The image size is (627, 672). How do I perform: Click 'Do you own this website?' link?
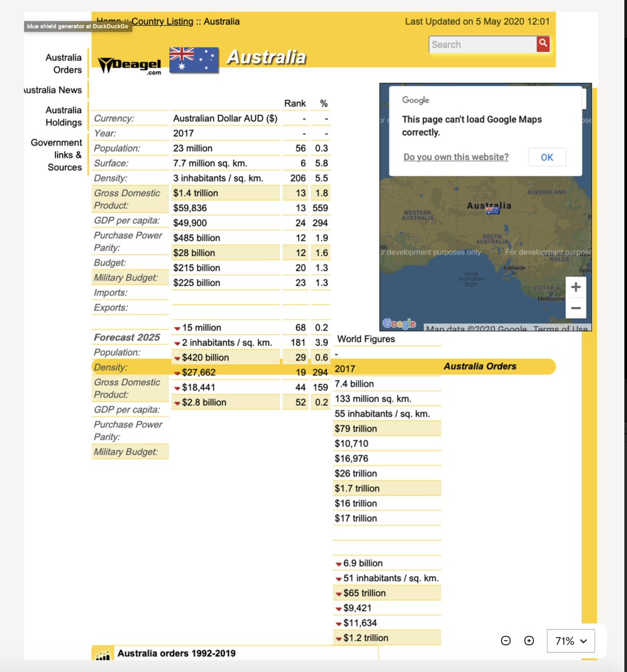point(456,157)
